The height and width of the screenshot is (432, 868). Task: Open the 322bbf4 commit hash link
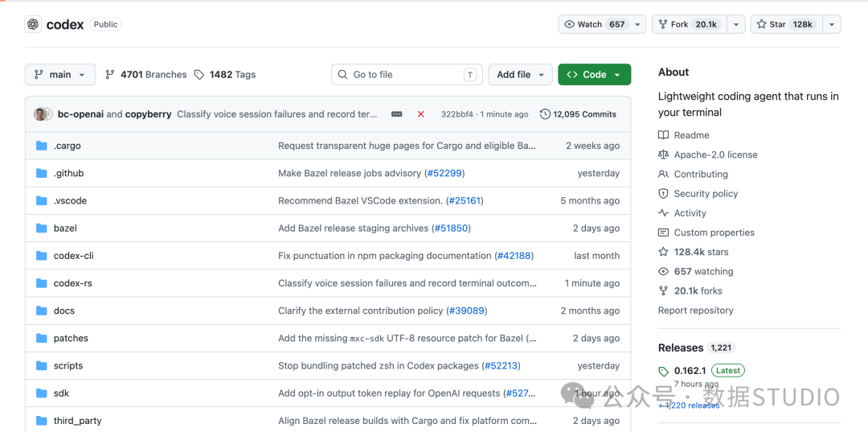click(x=457, y=114)
